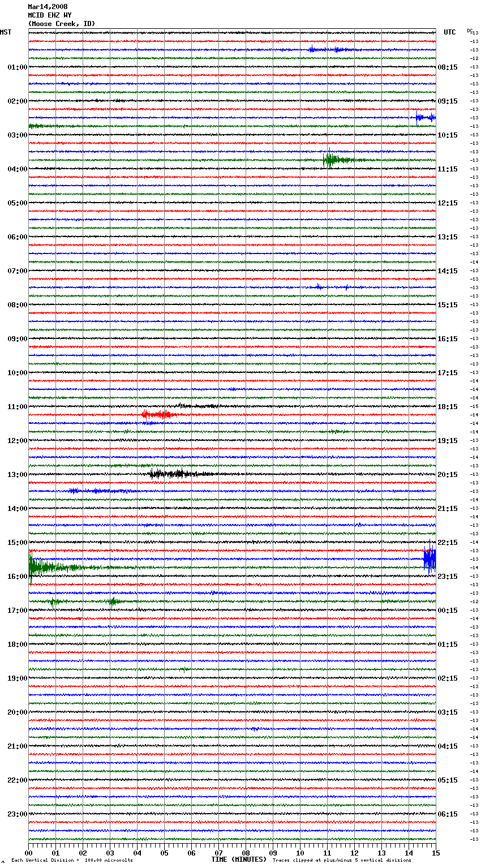481x868 pixels.
Task: Click the '10:15' UTC time label
Action: (448, 135)
